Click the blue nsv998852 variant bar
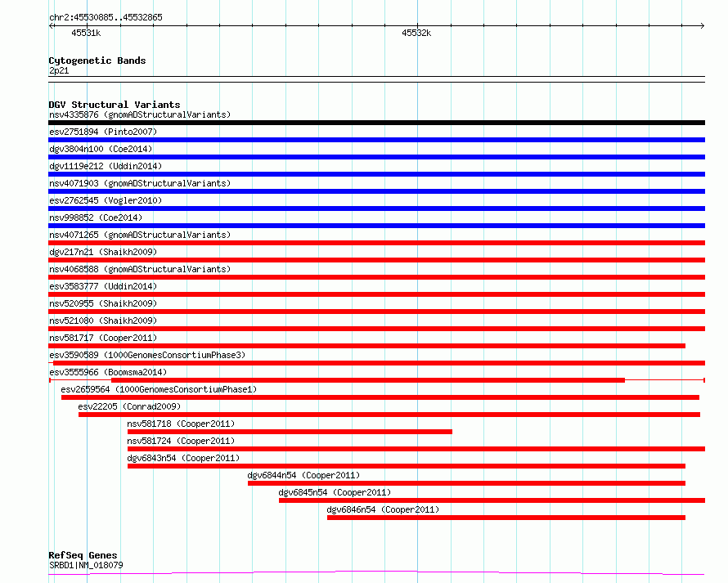 pos(376,226)
